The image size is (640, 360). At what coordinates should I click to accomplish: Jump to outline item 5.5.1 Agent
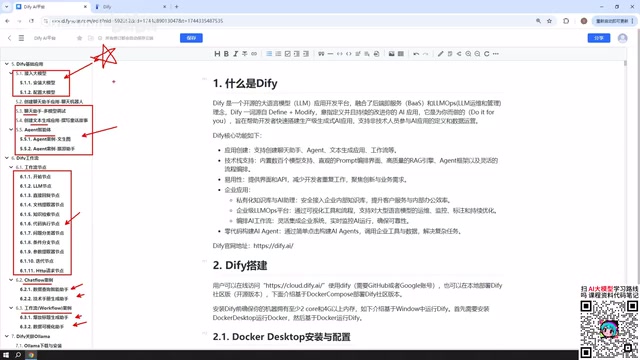coord(45,139)
